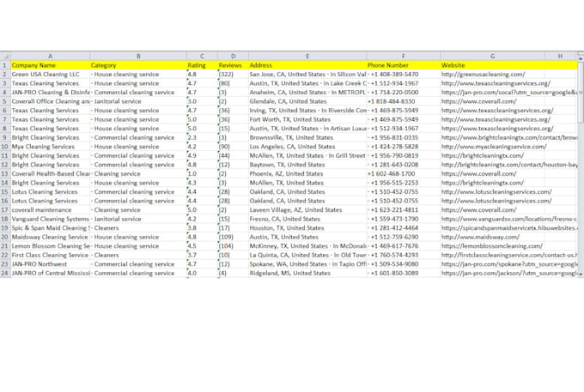
Task: Select column C header
Action: (202, 56)
